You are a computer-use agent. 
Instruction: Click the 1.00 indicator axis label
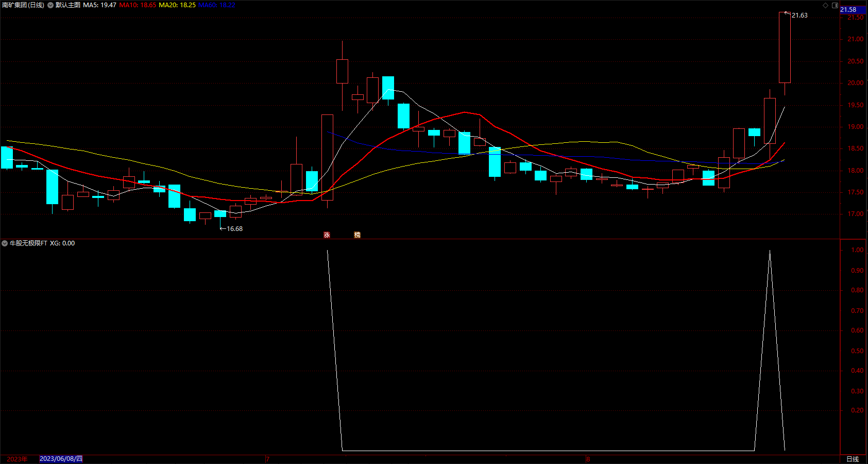(x=857, y=250)
